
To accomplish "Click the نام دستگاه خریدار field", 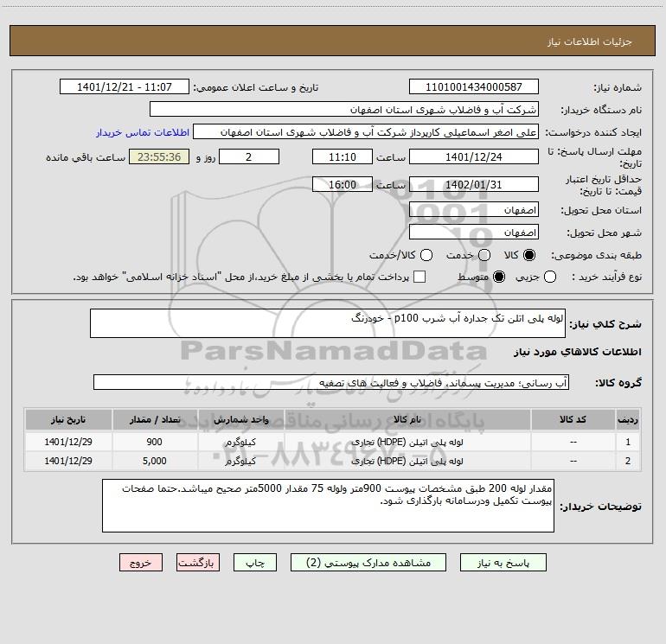I will (344, 110).
